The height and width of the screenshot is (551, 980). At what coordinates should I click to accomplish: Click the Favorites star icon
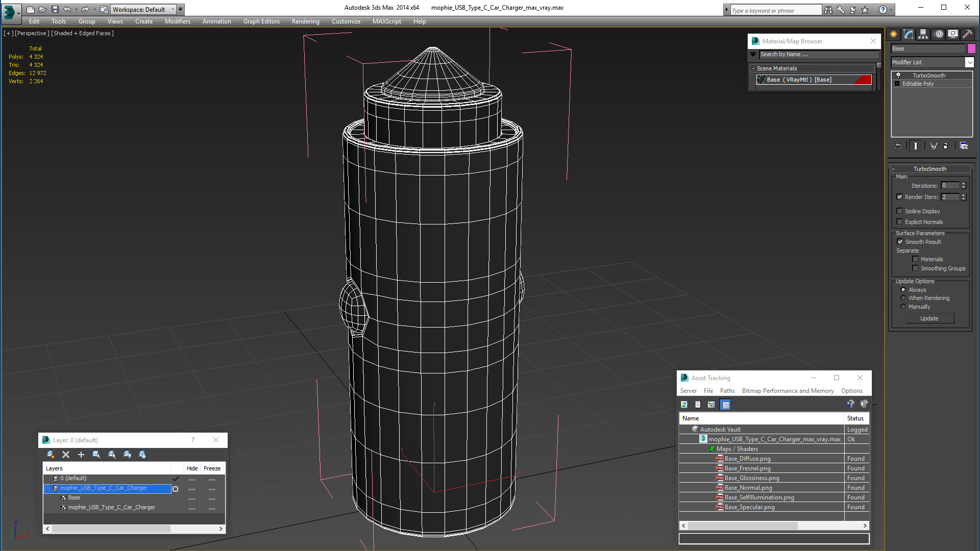(865, 10)
